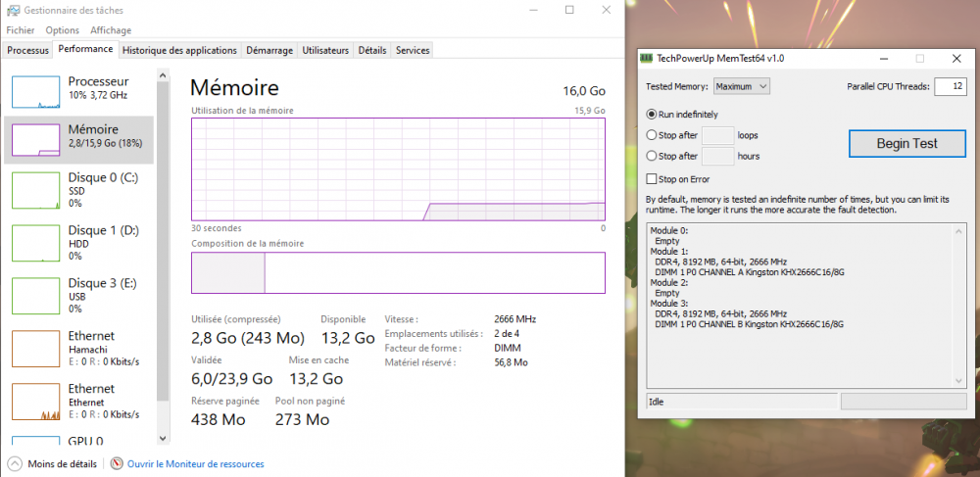
Task: Open the Disque 1 (D:) HDD graph icon
Action: [x=35, y=243]
